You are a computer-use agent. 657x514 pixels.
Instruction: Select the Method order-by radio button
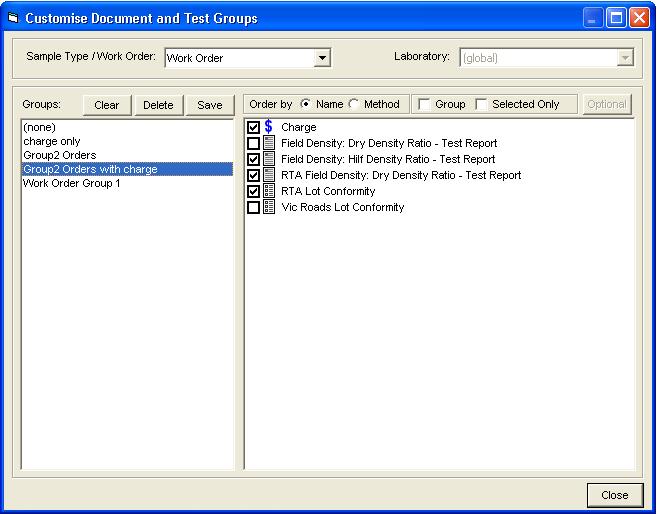(x=354, y=104)
